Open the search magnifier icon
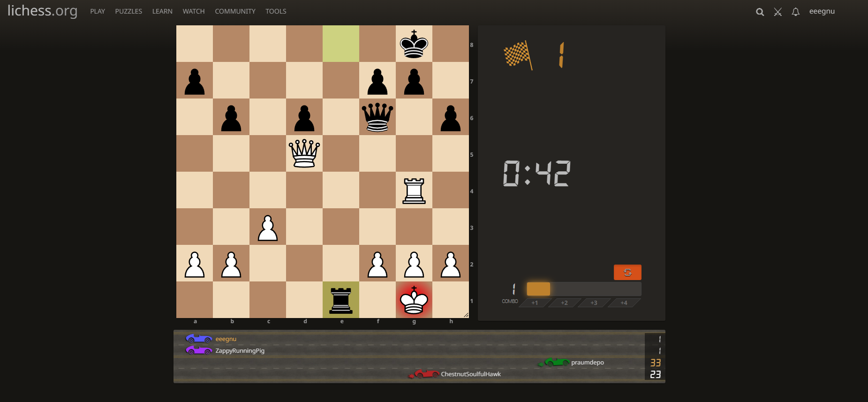Image resolution: width=868 pixels, height=402 pixels. click(x=760, y=12)
